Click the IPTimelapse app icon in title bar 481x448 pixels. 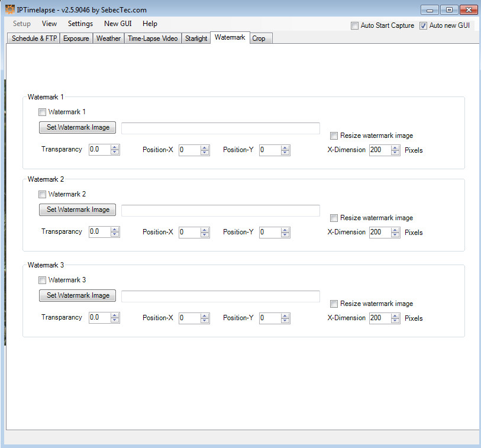pyautogui.click(x=10, y=9)
